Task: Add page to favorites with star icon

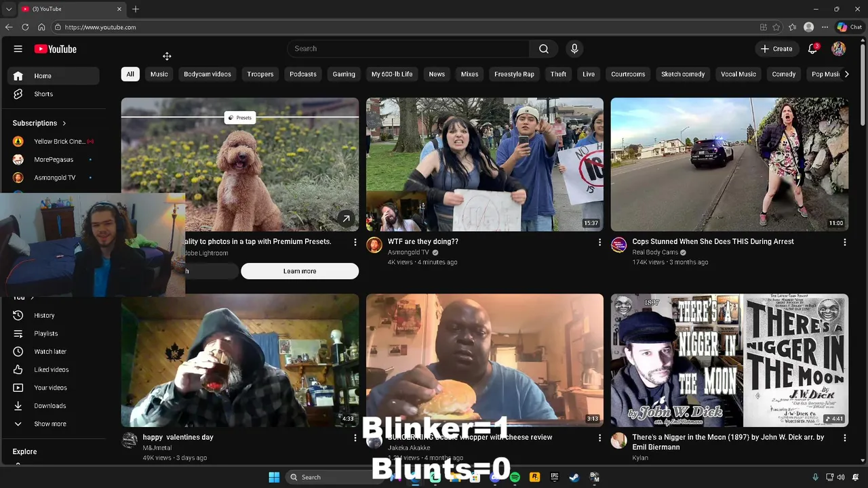Action: click(776, 27)
